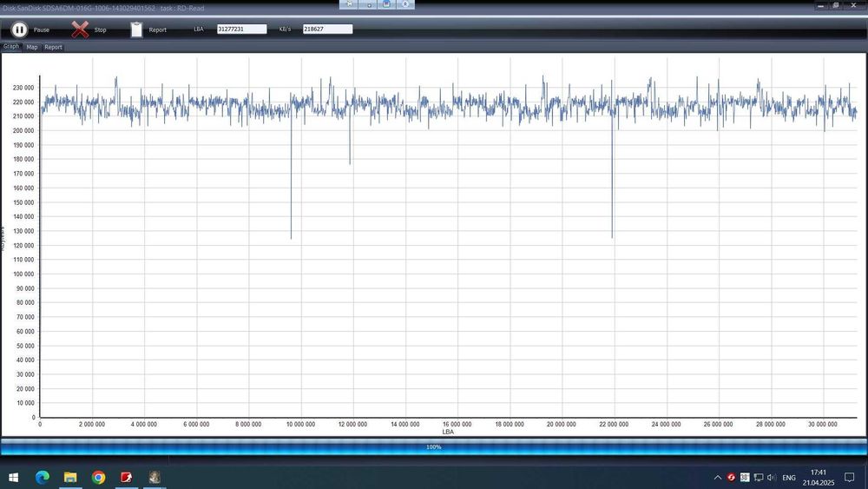Viewport: 868px width, 489px height.
Task: Click the red circular tray icon
Action: pos(731,478)
